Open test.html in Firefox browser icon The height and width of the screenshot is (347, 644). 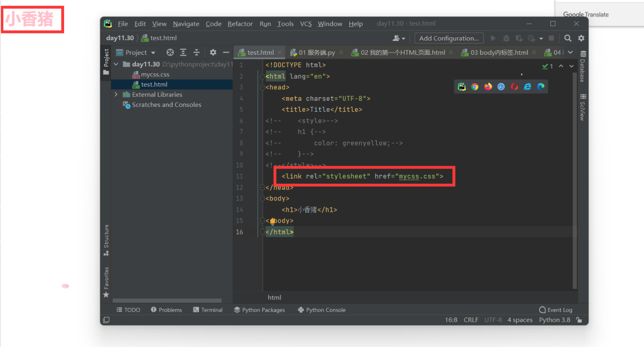coord(488,87)
